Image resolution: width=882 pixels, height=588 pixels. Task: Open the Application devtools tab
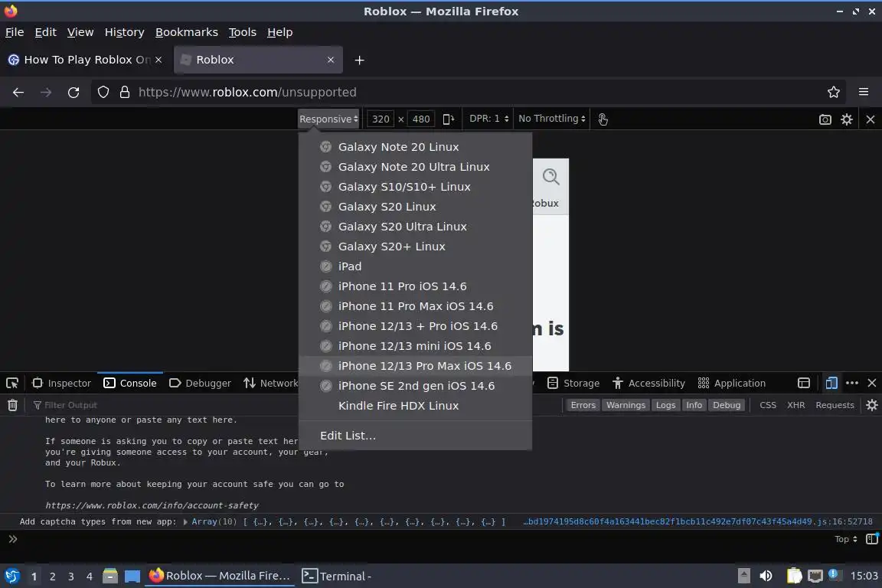pos(731,383)
